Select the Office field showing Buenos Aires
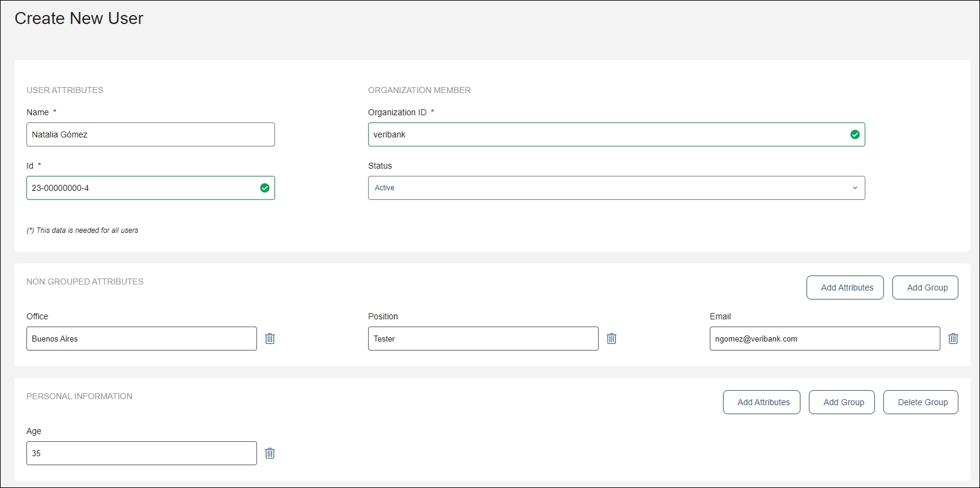980x488 pixels. 141,339
